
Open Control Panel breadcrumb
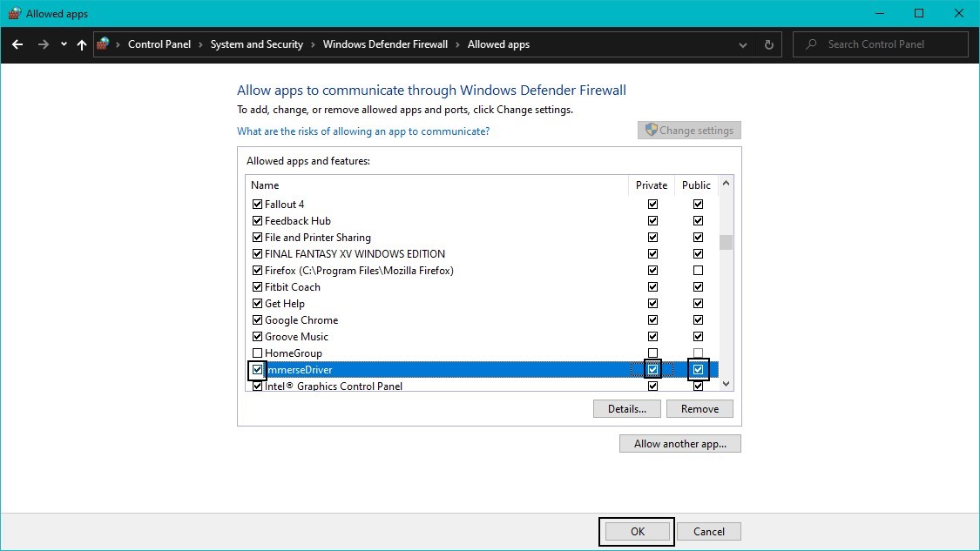click(159, 44)
